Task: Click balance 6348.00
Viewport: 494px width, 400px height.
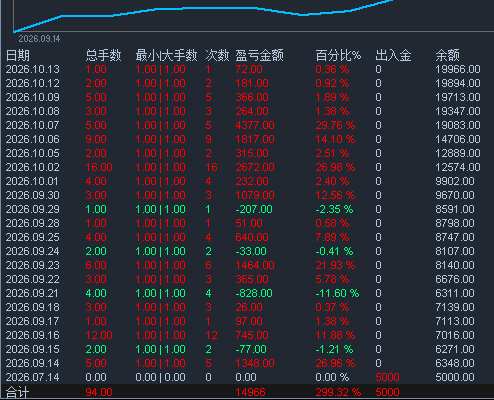Action: click(455, 363)
